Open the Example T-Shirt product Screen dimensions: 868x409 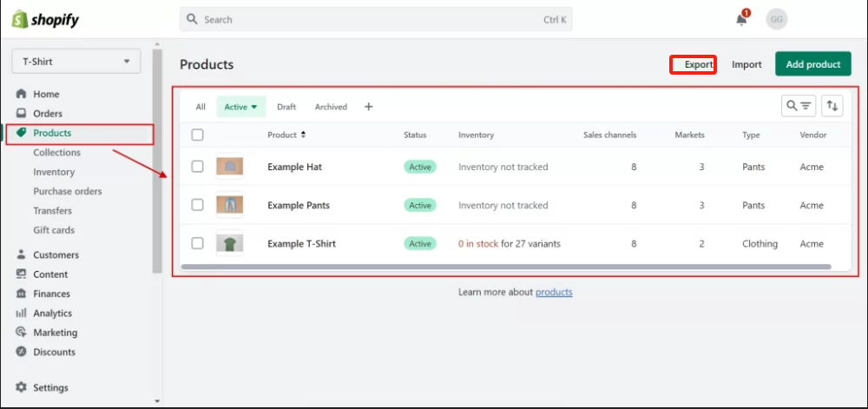click(x=302, y=243)
